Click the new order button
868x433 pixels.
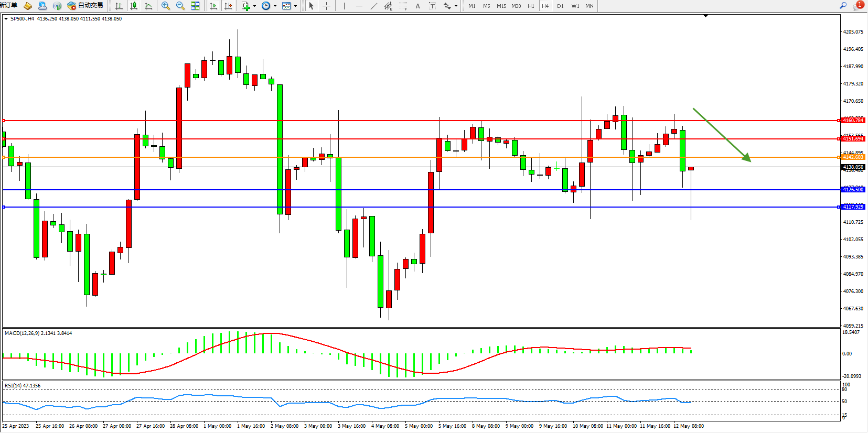8,5
